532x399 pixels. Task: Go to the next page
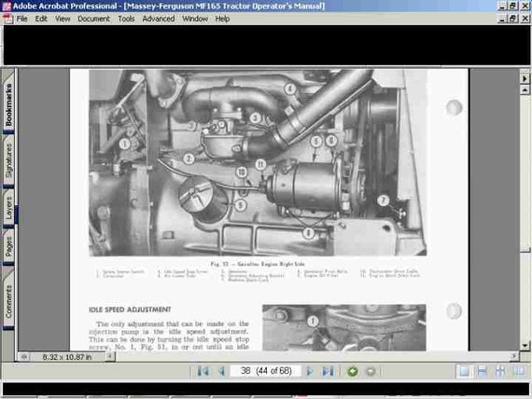[x=310, y=372]
